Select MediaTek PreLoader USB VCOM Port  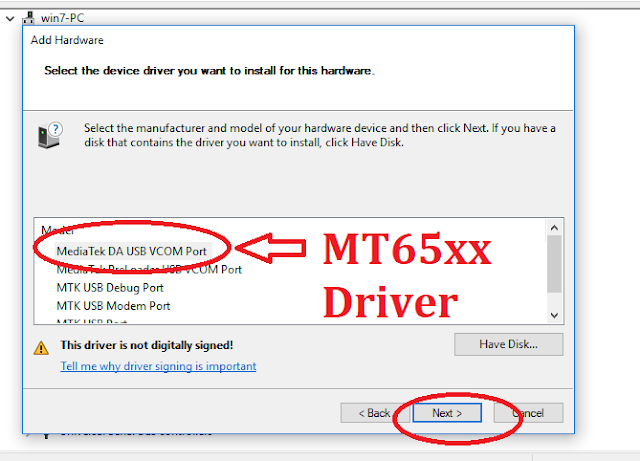click(x=149, y=269)
